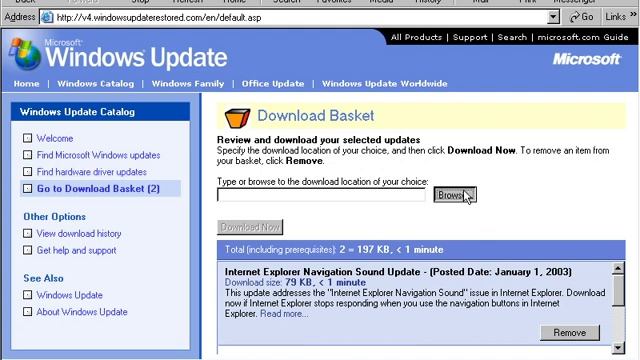Screen dimensions: 640x360
Task: Open the Office Update menu item
Action: pos(273,84)
